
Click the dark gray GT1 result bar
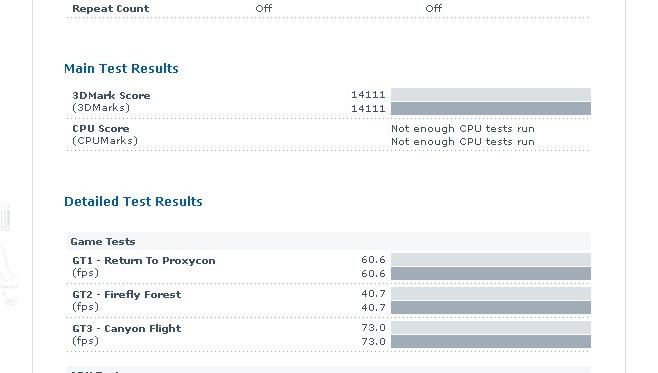tap(491, 274)
